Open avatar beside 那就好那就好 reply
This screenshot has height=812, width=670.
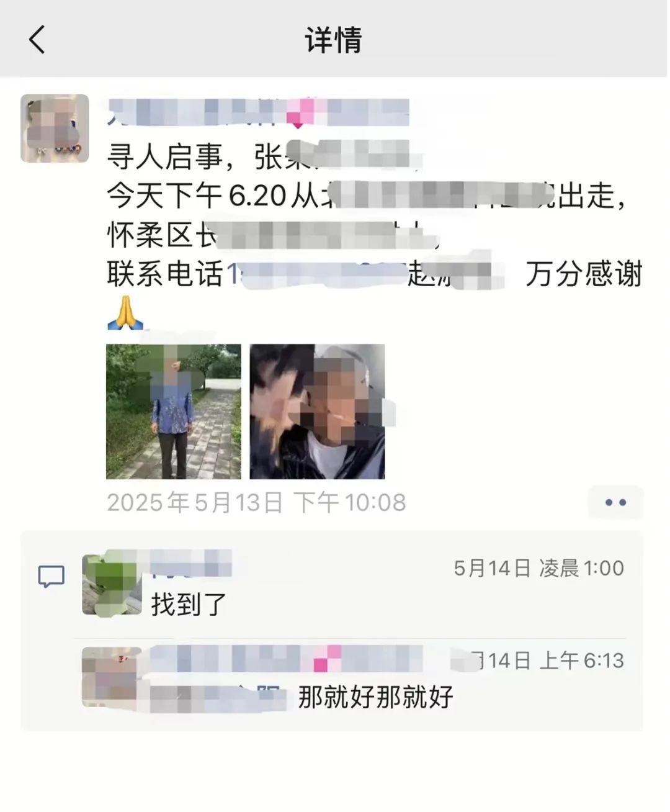point(112,677)
